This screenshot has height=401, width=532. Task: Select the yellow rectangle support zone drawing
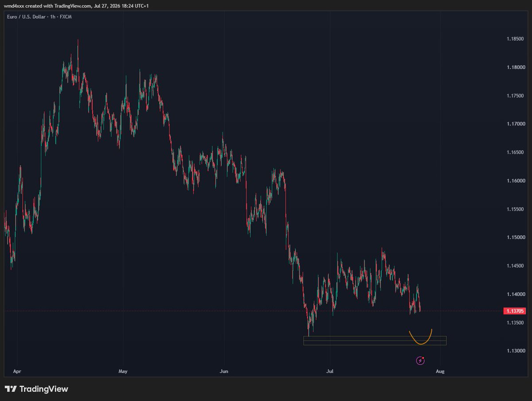point(375,341)
